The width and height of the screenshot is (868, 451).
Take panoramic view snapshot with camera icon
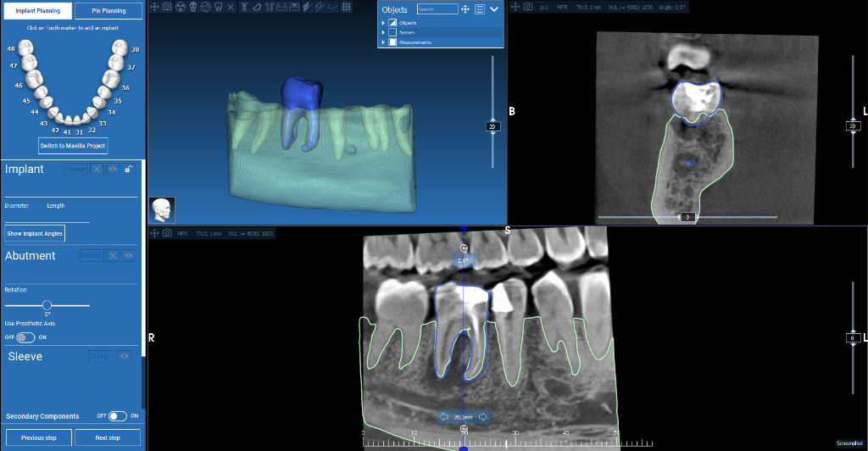(167, 233)
